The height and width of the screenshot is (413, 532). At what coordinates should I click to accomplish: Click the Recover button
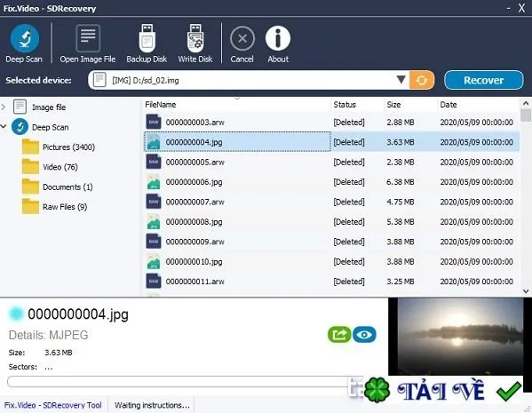(x=483, y=81)
